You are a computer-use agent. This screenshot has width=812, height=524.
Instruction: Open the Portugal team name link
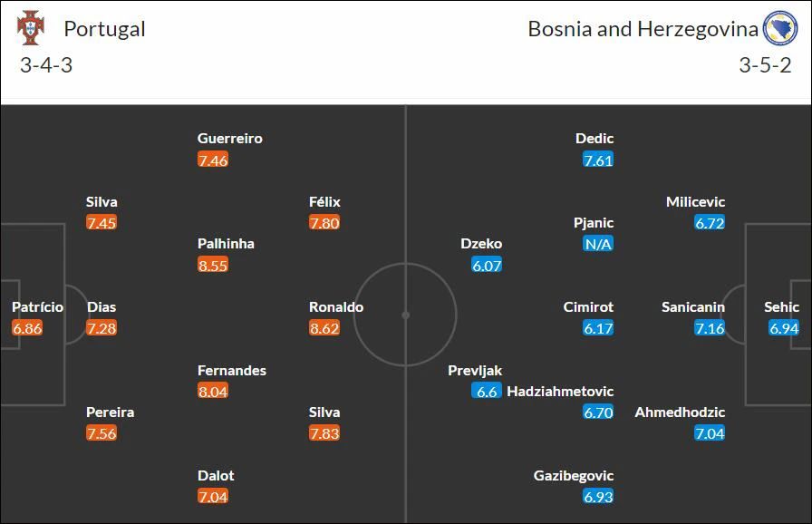[x=104, y=29]
